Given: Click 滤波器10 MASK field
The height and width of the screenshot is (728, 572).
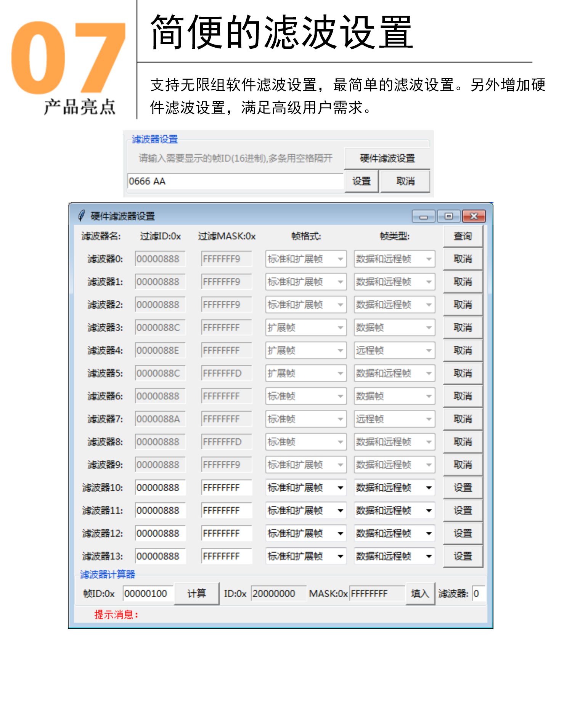Looking at the screenshot, I should 227,488.
